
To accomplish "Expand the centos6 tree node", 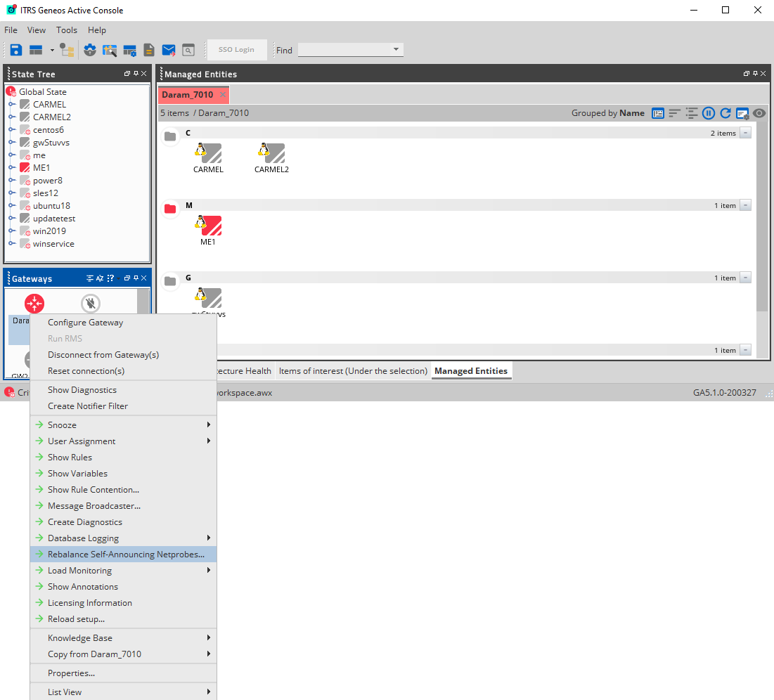I will [12, 130].
